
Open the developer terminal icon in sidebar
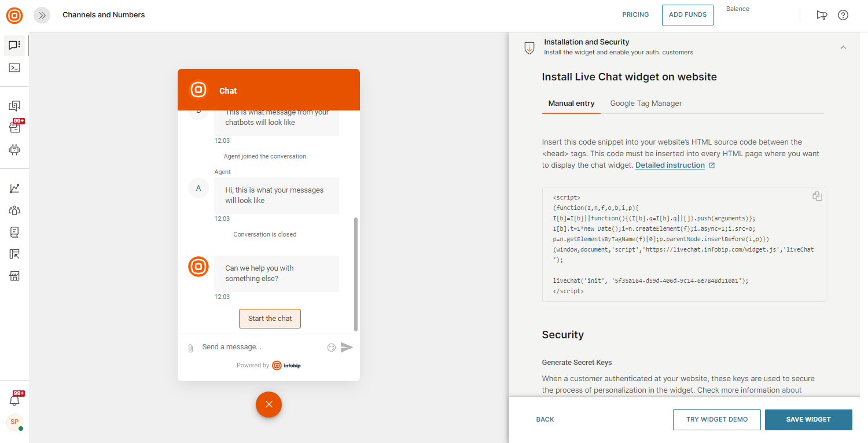click(x=14, y=68)
